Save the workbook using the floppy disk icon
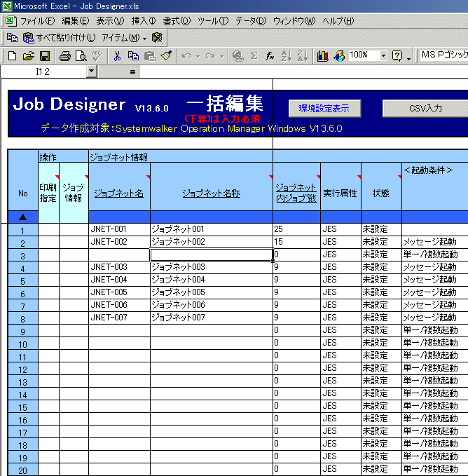Image resolution: width=468 pixels, height=476 pixels. (45, 56)
